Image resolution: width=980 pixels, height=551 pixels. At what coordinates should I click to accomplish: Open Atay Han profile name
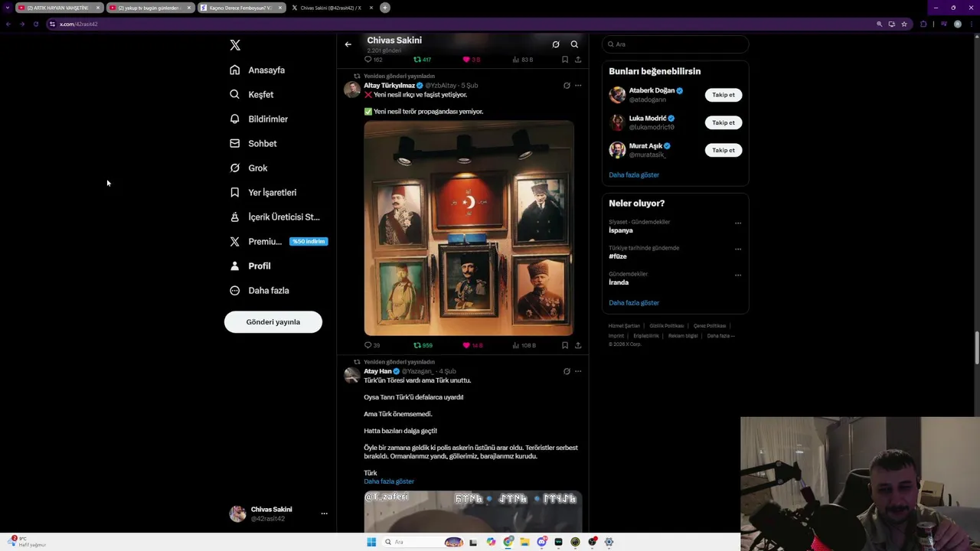[x=377, y=371]
